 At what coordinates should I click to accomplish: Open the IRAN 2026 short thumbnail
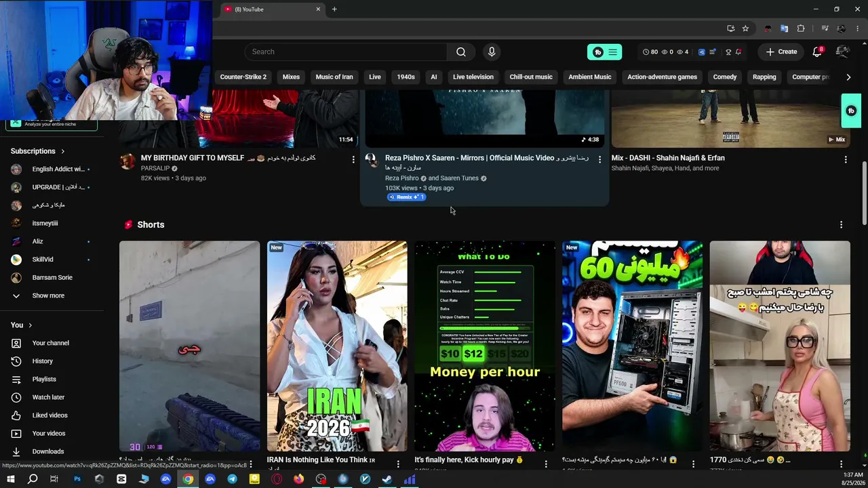tap(337, 346)
